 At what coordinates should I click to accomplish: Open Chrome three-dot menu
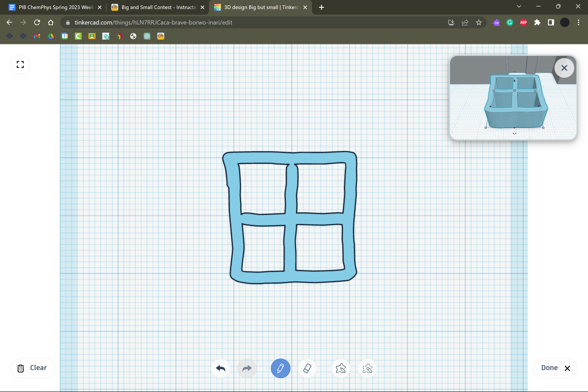pos(579,23)
